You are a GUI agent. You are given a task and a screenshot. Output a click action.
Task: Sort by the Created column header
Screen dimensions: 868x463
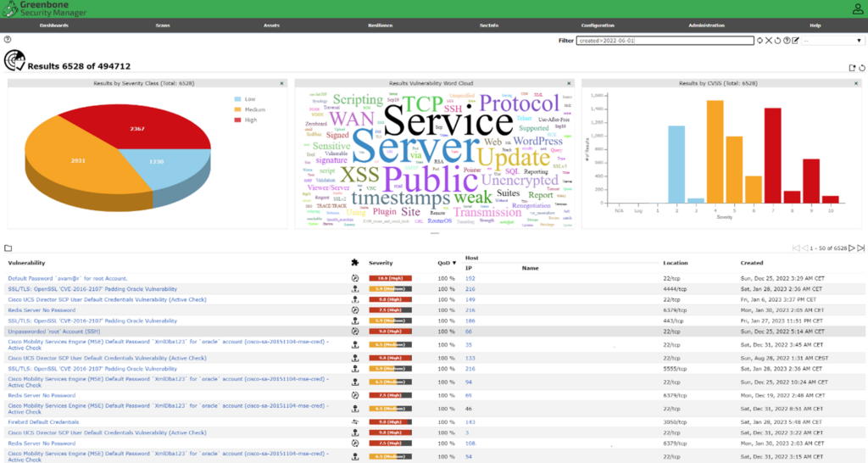[752, 263]
